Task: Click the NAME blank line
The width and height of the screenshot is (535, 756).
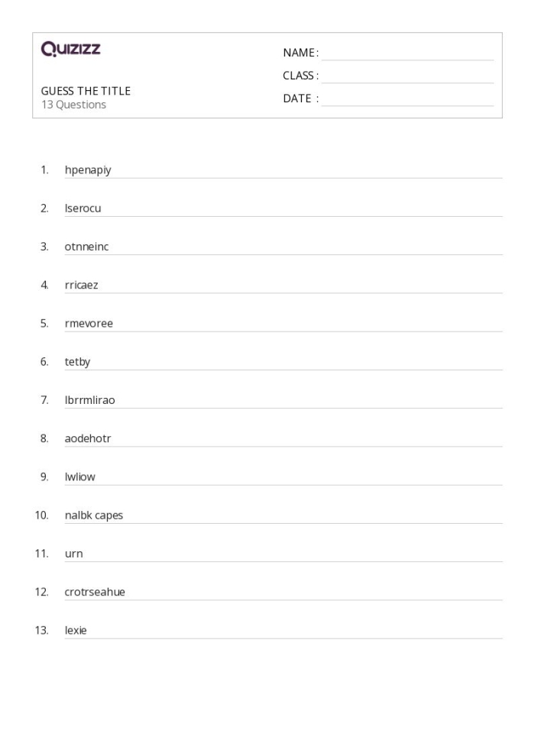Action: [x=407, y=60]
